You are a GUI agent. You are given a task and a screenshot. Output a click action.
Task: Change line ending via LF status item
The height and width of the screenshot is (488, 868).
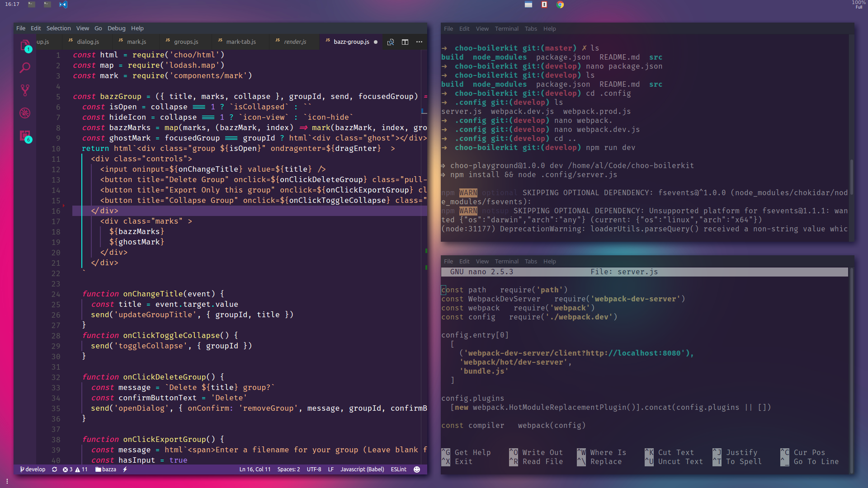pyautogui.click(x=331, y=469)
